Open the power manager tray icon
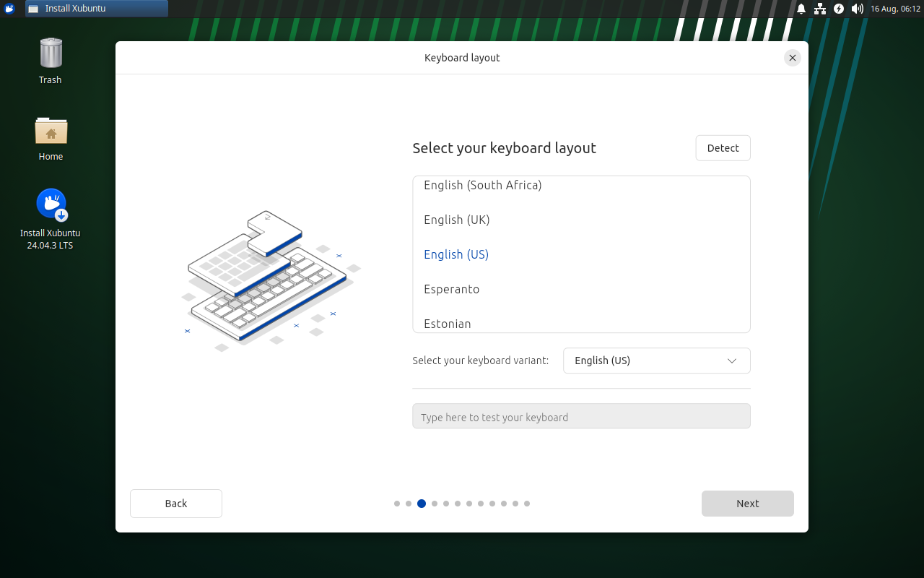 839,9
